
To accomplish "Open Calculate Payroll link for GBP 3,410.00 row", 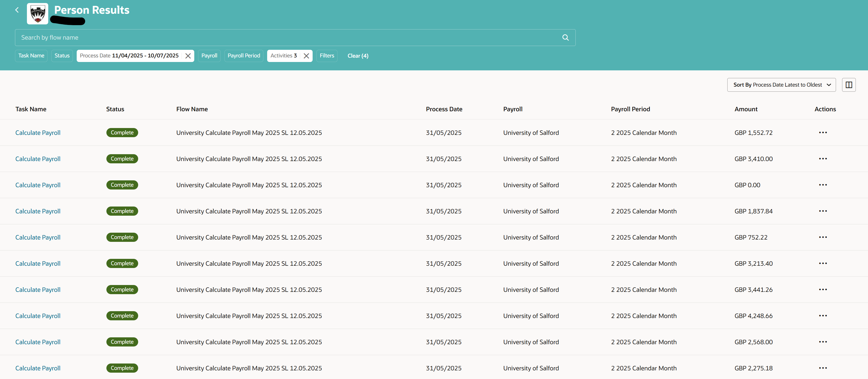I will coord(38,159).
